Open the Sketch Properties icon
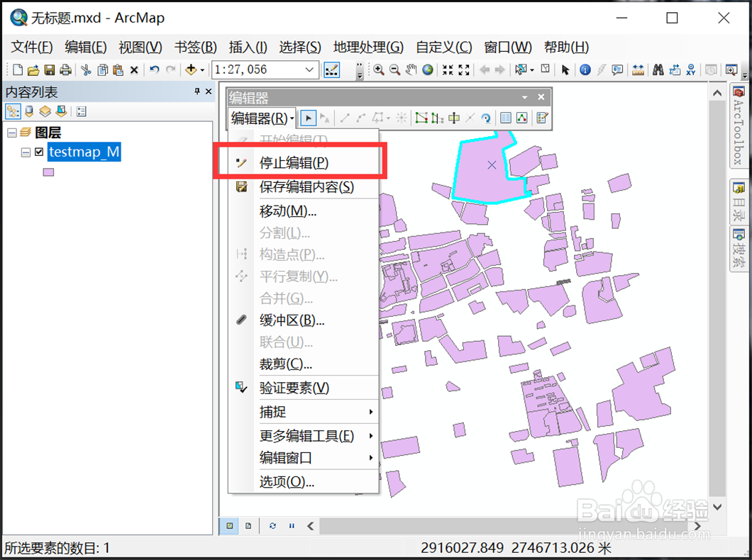Screen dimensions: 752x560 pos(522,118)
